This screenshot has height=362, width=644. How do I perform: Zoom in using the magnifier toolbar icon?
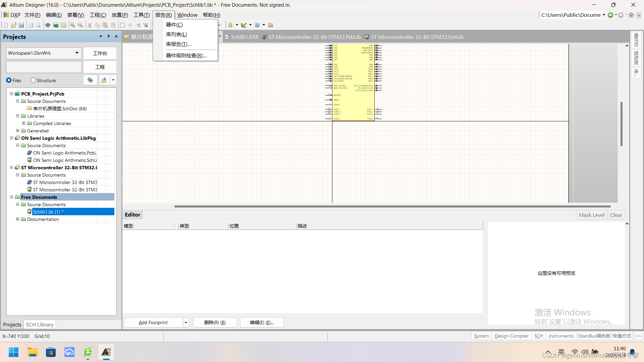click(72, 25)
